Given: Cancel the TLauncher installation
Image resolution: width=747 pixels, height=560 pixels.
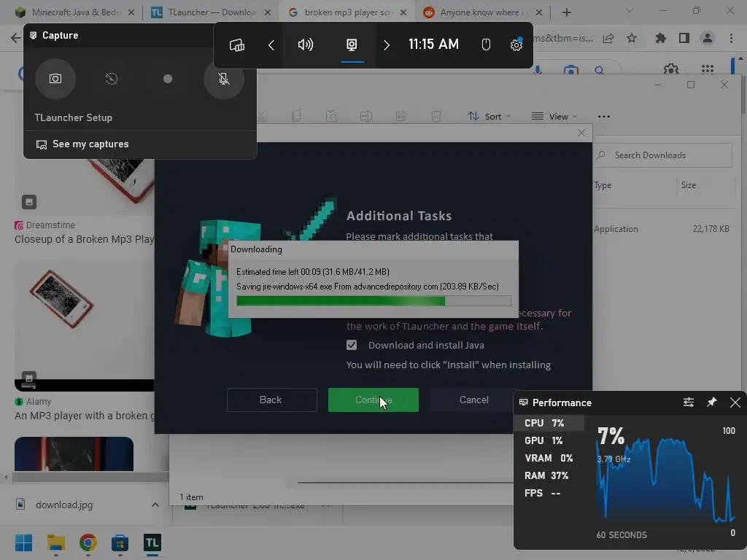Looking at the screenshot, I should tap(474, 400).
